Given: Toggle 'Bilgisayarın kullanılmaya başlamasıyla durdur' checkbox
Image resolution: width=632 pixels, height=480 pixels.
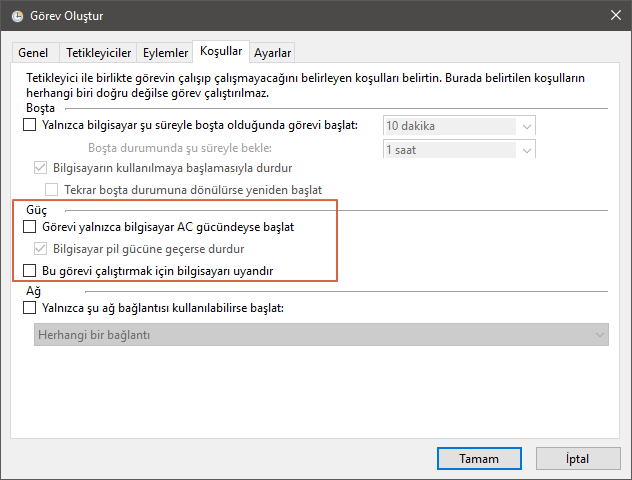Looking at the screenshot, I should 40,168.
